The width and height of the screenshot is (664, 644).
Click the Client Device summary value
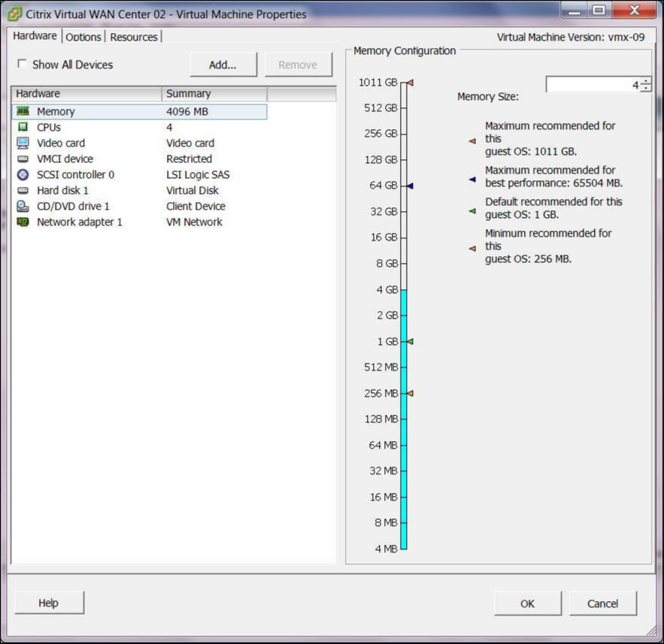point(196,207)
